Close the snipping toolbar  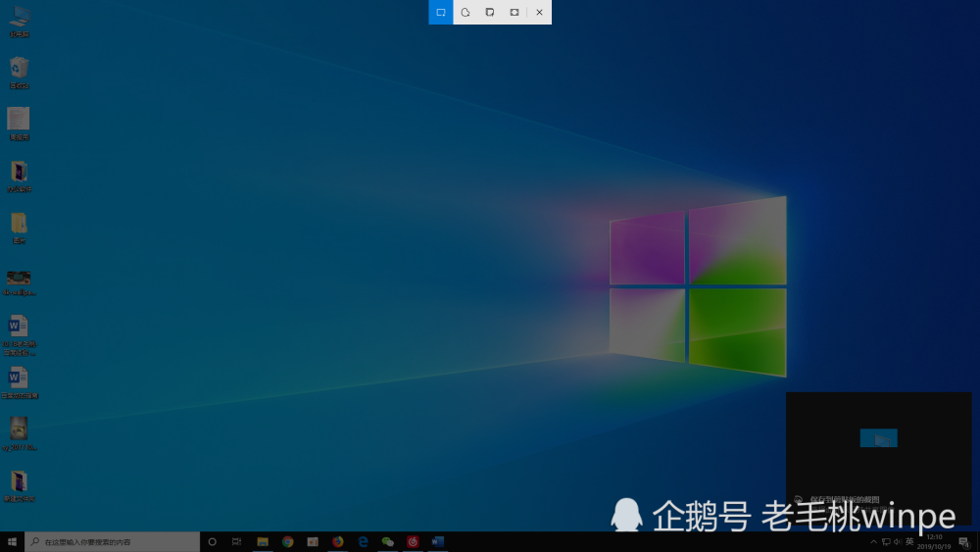point(539,12)
